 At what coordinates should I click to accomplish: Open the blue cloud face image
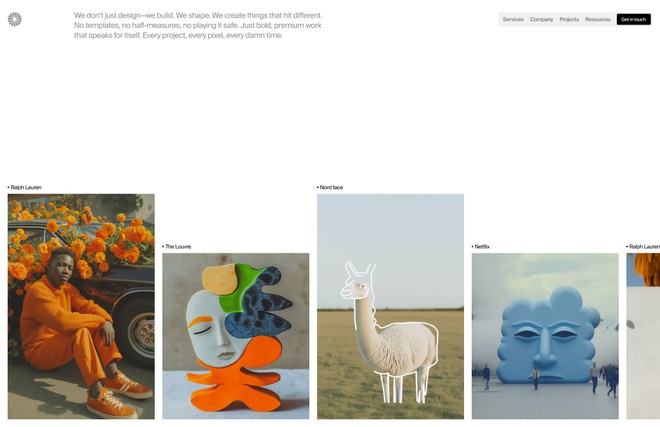(545, 336)
